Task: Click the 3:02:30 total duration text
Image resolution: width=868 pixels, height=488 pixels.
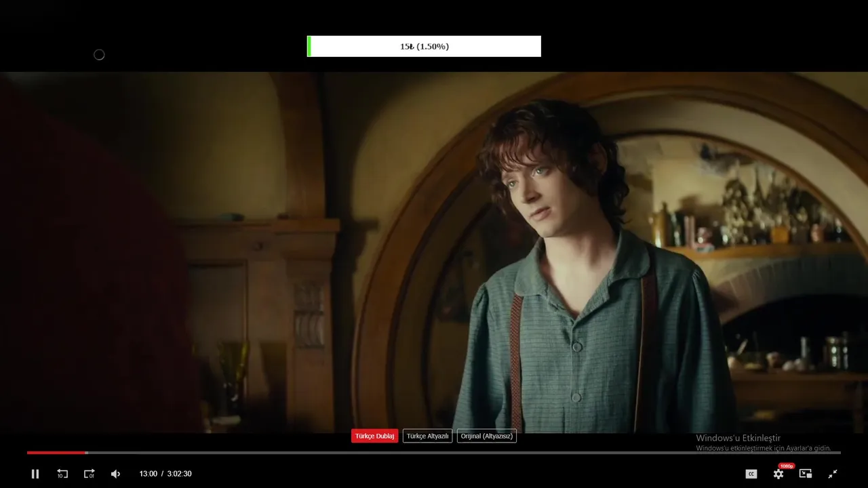Action: [179, 474]
